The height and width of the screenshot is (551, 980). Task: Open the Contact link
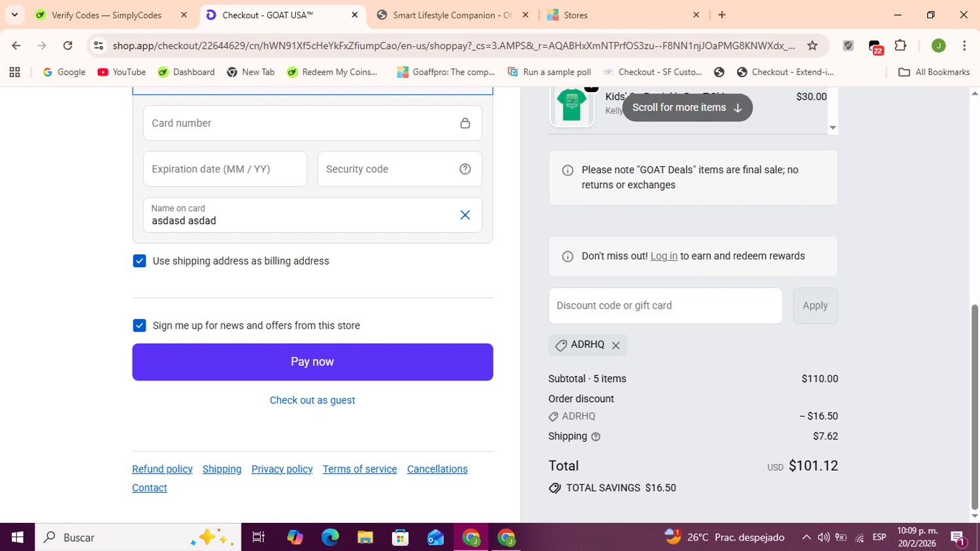pyautogui.click(x=150, y=488)
